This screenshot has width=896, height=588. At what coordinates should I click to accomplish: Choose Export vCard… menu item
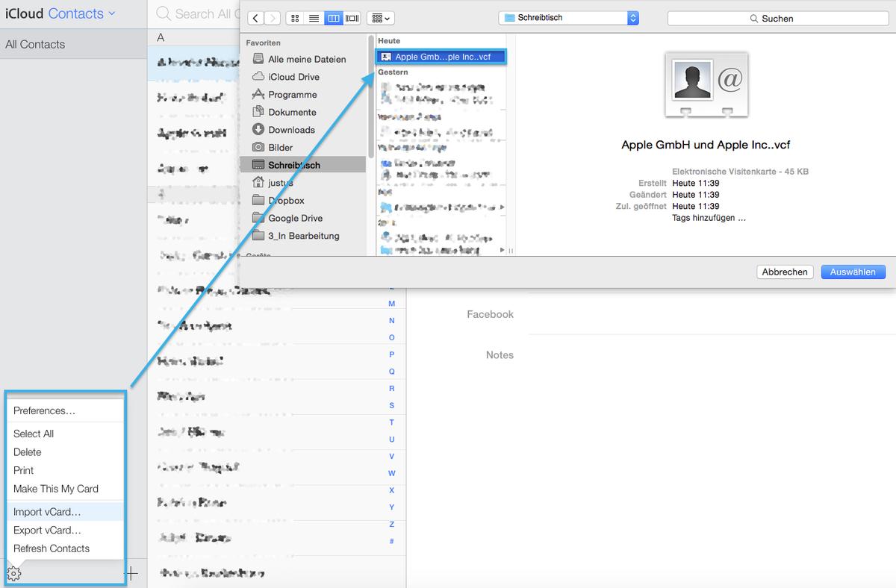[66, 531]
